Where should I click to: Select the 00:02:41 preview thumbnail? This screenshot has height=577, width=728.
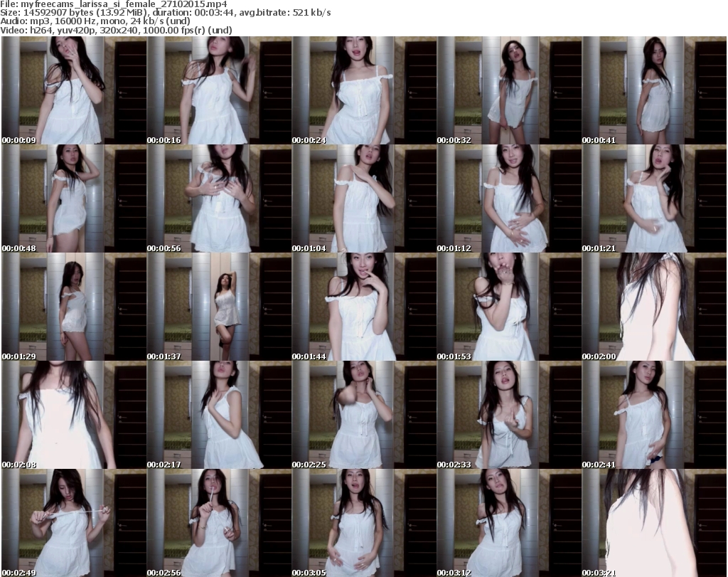[x=654, y=415]
